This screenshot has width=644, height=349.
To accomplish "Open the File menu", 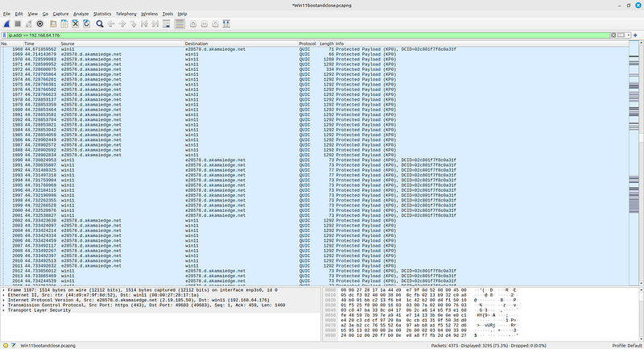I will [x=6, y=14].
